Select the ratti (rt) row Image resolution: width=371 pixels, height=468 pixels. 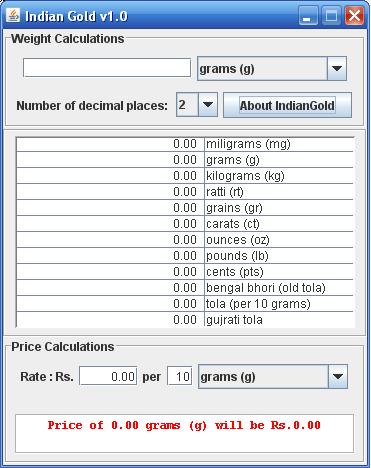tap(185, 192)
